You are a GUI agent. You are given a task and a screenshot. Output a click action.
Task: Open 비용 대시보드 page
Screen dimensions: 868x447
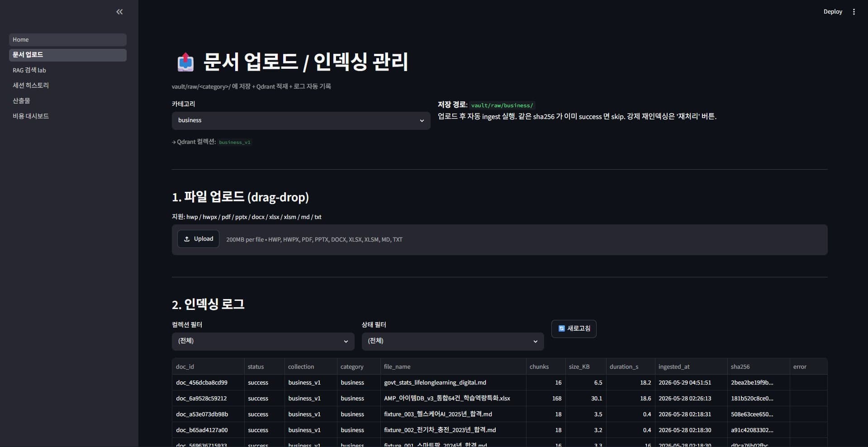[x=68, y=116]
